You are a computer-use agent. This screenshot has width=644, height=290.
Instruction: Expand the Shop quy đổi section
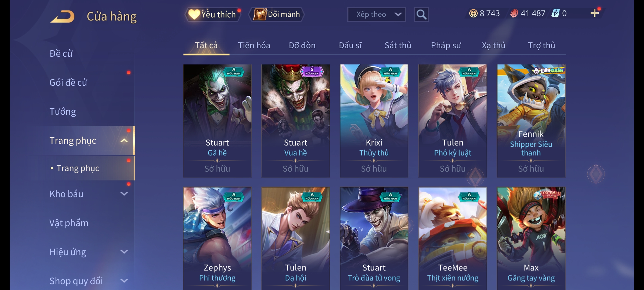[x=124, y=281]
